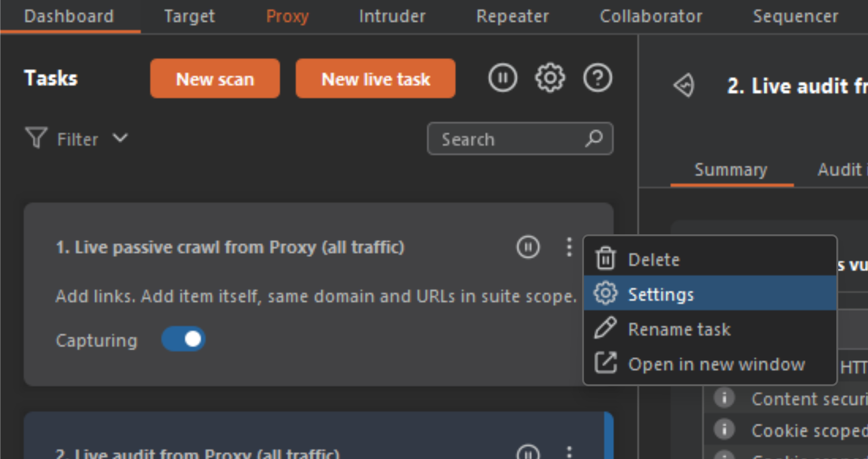The width and height of the screenshot is (868, 459).
Task: Click the pencil icon beside Rename task
Action: (x=605, y=329)
